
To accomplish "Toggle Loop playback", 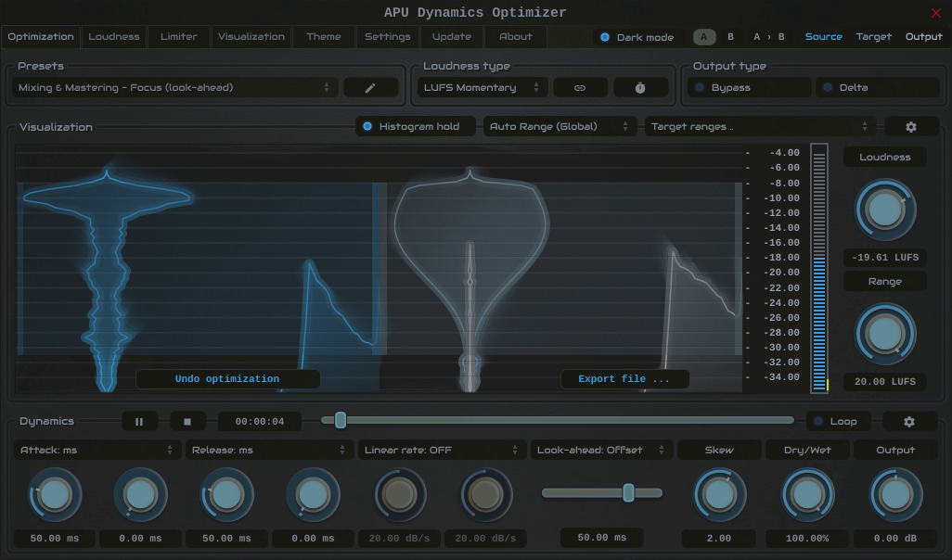I will point(838,422).
